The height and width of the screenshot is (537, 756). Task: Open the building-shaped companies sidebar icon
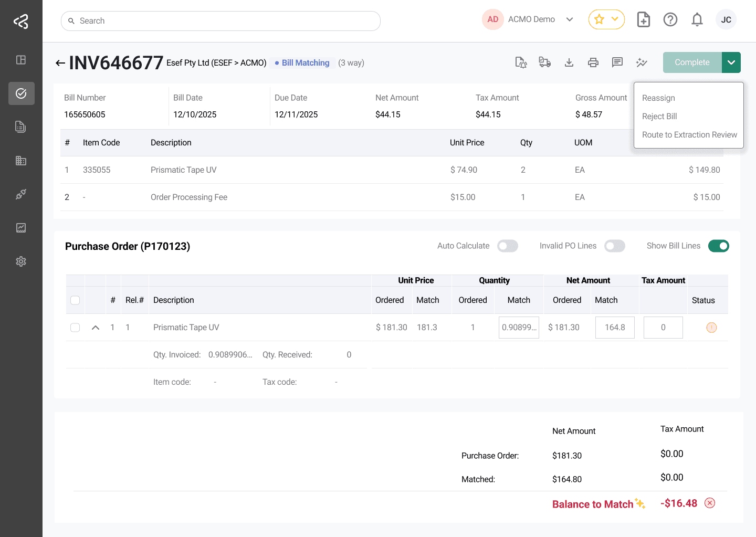[21, 161]
